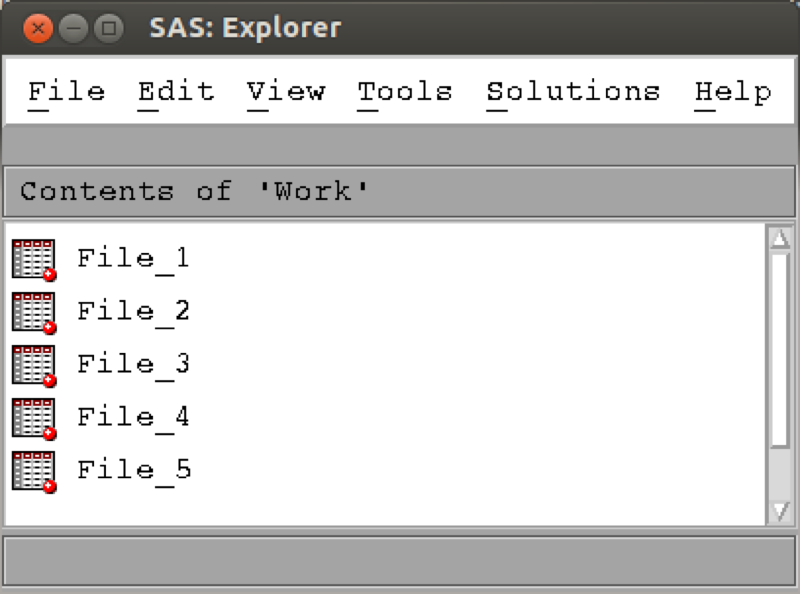Image resolution: width=800 pixels, height=594 pixels.
Task: Open the View menu
Action: 286,93
